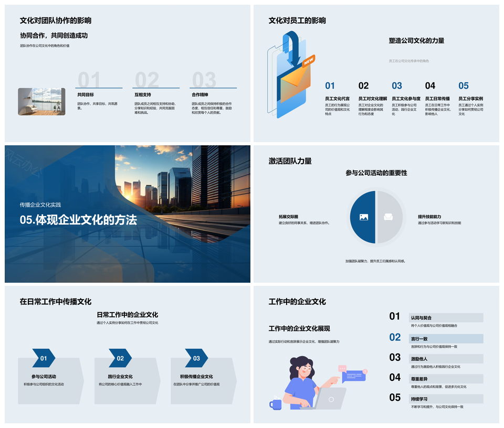Click the picture icon in the blue semicircle
The width and height of the screenshot is (504, 428).
363,217
